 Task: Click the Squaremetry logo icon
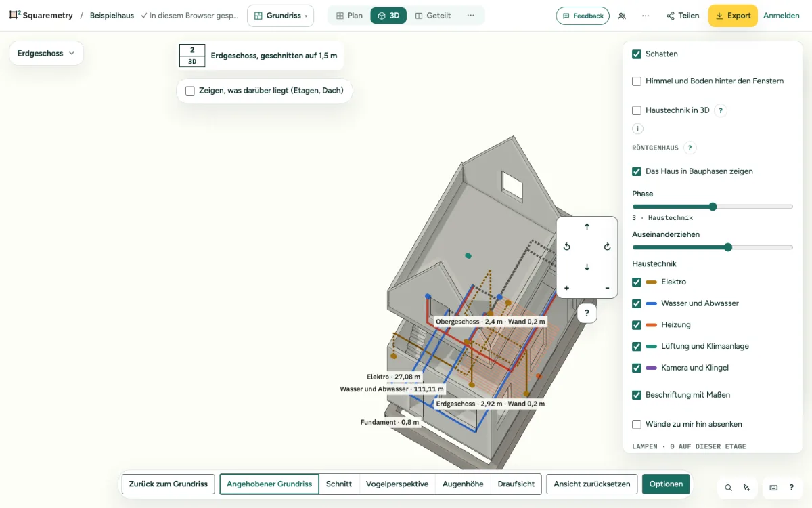[15, 15]
